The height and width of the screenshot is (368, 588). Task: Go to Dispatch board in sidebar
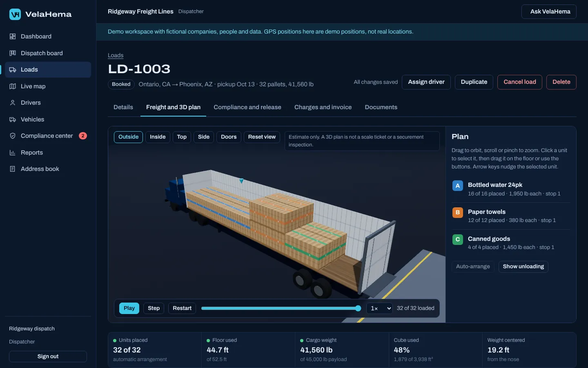point(48,53)
